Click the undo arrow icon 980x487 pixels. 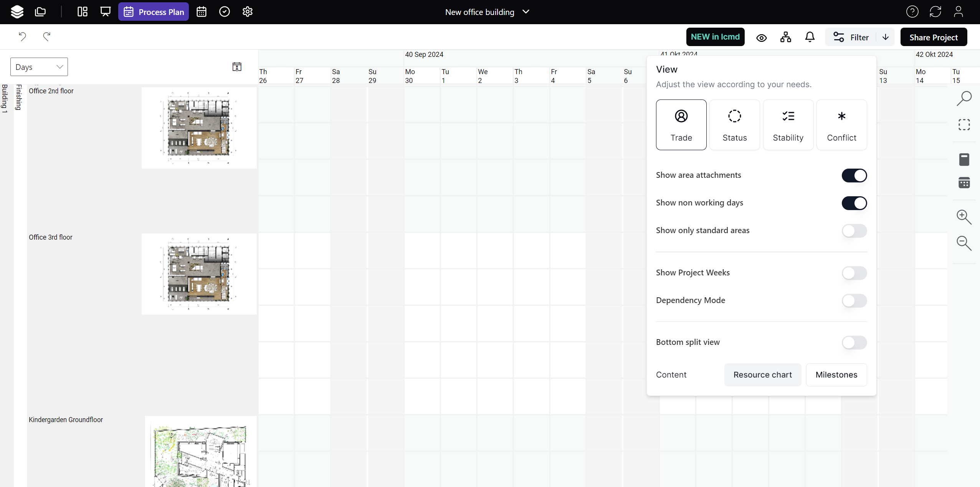point(22,37)
